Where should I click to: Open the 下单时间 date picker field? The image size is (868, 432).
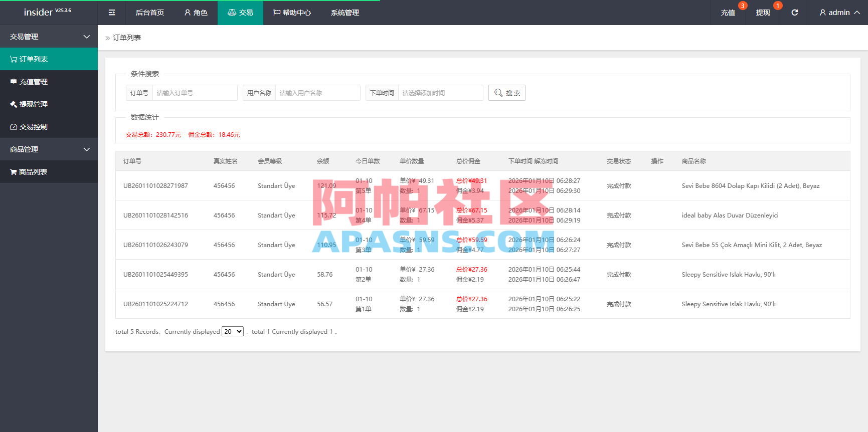[x=441, y=93]
